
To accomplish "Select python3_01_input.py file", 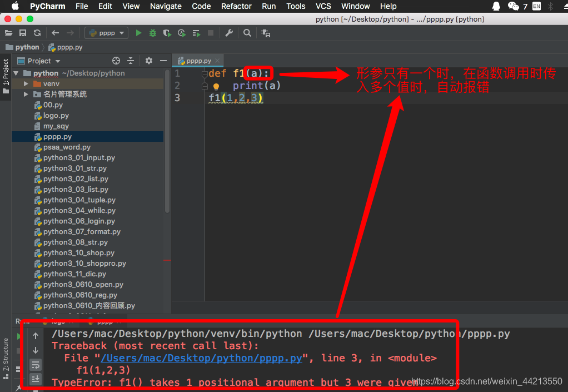I will coord(79,157).
